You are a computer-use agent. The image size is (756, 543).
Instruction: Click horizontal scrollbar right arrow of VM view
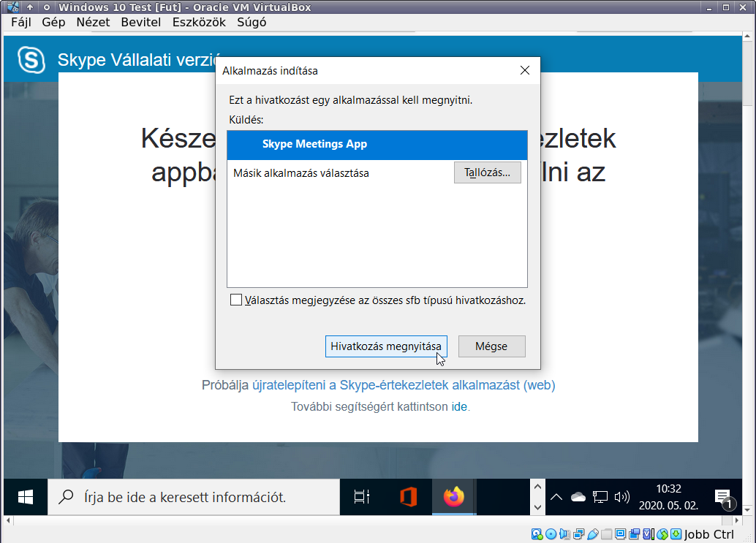(736, 520)
